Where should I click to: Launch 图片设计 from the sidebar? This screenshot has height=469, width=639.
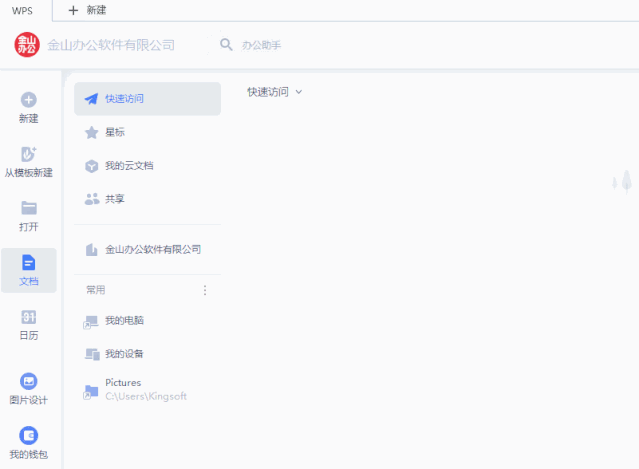pyautogui.click(x=29, y=389)
